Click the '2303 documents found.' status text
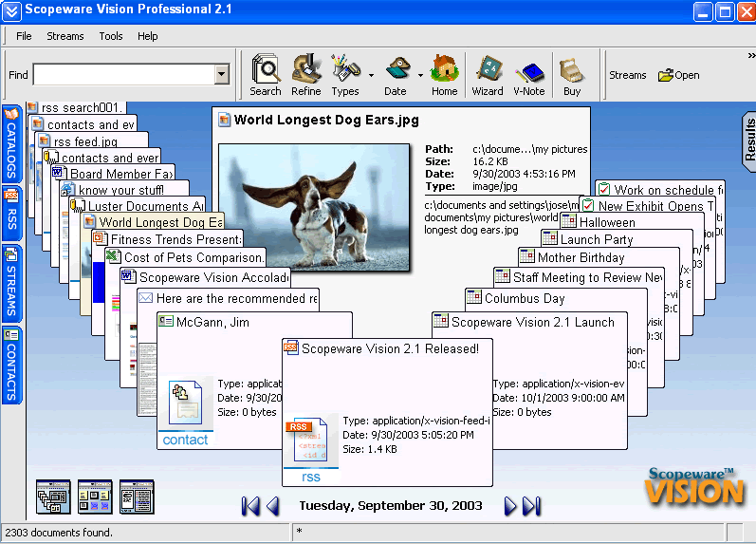 click(59, 533)
